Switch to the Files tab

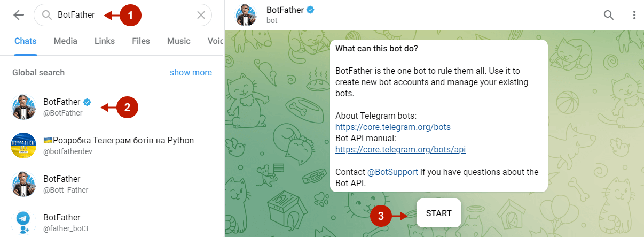[141, 41]
